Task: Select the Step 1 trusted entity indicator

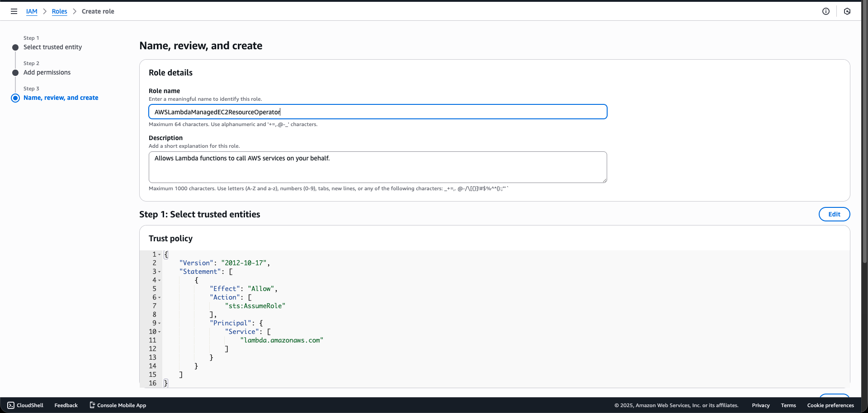Action: click(x=15, y=47)
